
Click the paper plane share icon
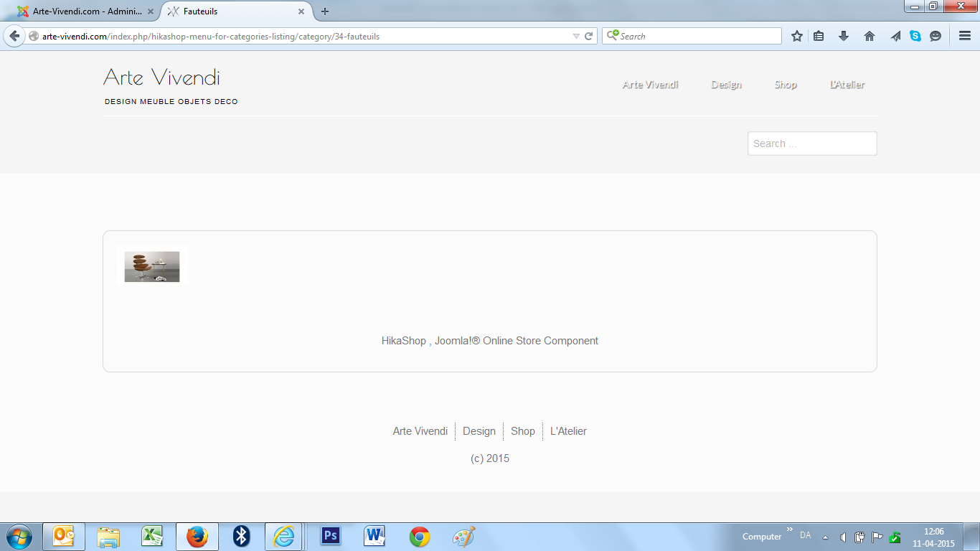(x=895, y=36)
